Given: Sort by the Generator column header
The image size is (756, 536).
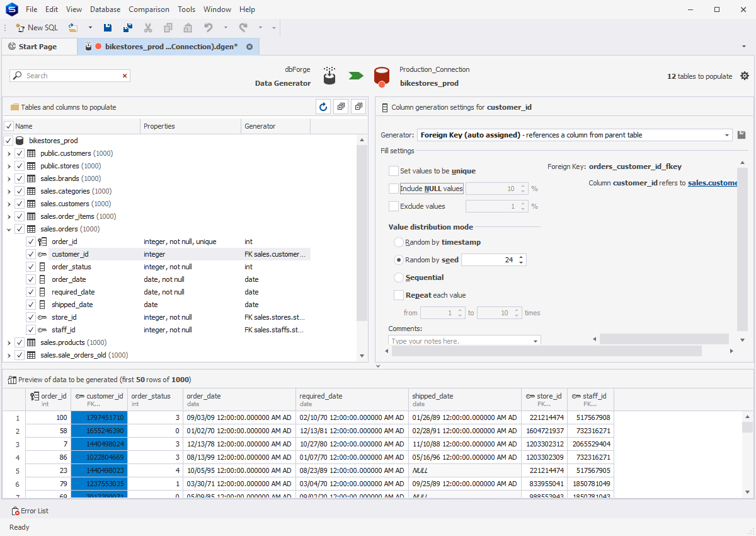Looking at the screenshot, I should (x=276, y=126).
